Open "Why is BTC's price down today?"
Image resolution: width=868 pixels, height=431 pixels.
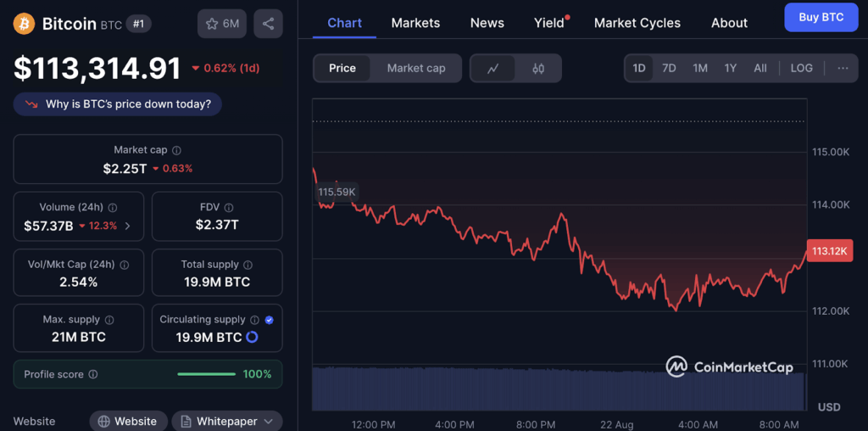click(118, 104)
